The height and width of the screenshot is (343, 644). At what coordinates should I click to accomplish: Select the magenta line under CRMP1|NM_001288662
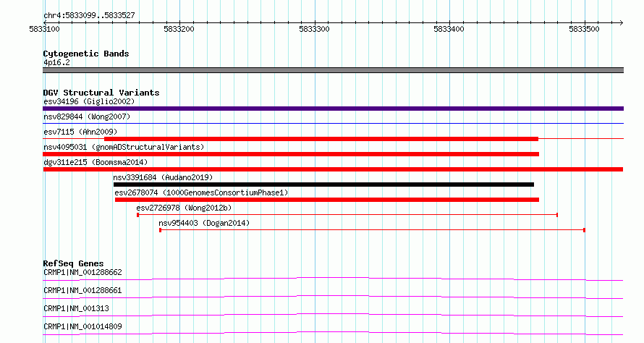pyautogui.click(x=333, y=279)
